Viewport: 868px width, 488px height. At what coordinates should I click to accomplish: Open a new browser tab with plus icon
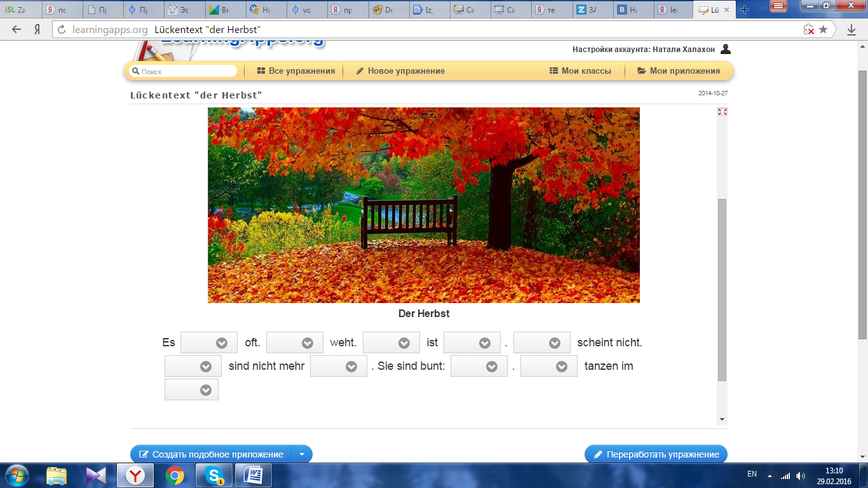pyautogui.click(x=745, y=10)
